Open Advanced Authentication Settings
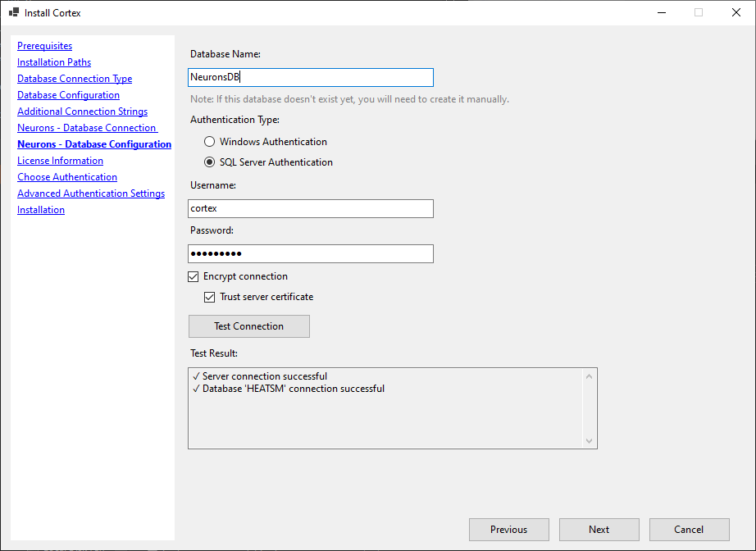 pyautogui.click(x=90, y=193)
